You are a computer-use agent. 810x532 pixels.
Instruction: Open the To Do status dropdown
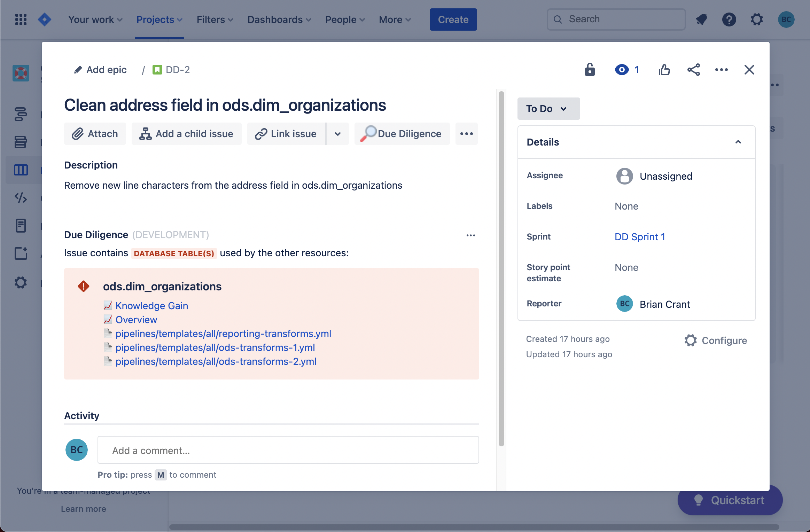(x=548, y=109)
